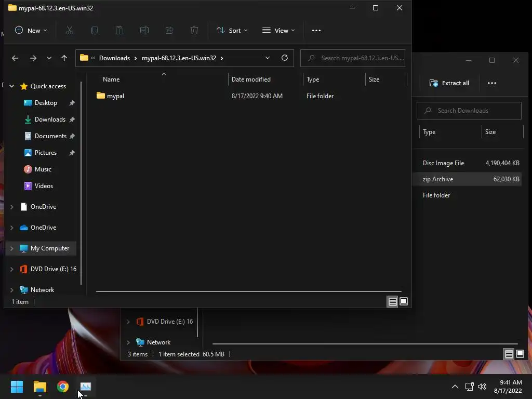
Task: Sort by Type column in back window
Action: click(x=429, y=132)
